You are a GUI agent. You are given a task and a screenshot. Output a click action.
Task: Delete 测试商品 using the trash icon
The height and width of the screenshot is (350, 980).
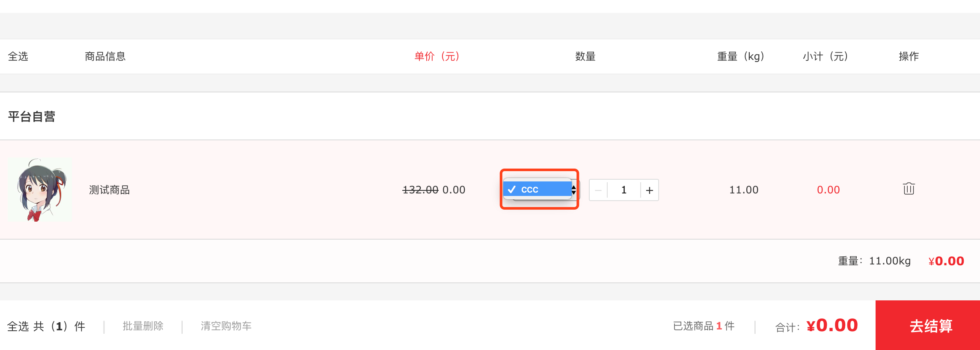click(909, 189)
